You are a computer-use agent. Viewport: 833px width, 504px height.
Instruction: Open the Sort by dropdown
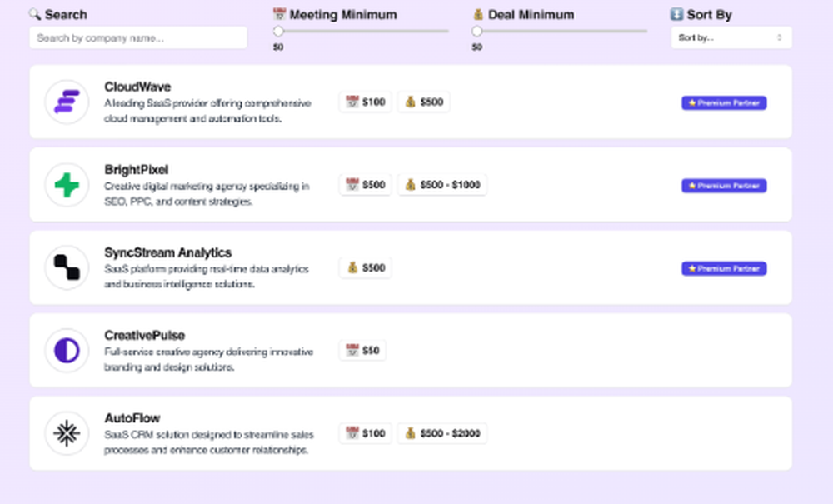(731, 37)
